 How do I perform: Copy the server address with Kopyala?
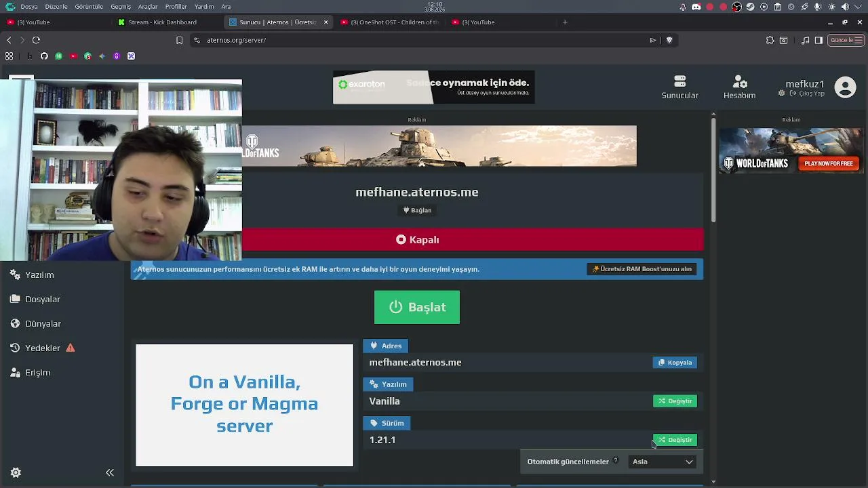[675, 363]
